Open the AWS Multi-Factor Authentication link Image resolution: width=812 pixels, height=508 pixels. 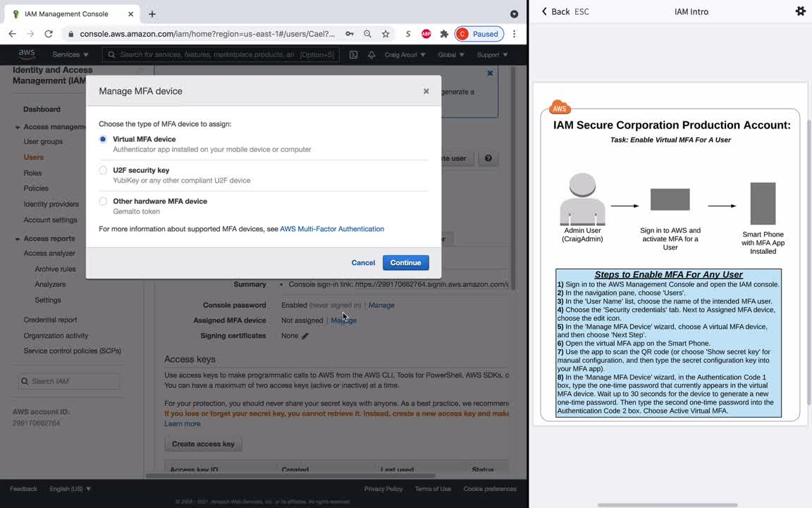[x=332, y=229]
